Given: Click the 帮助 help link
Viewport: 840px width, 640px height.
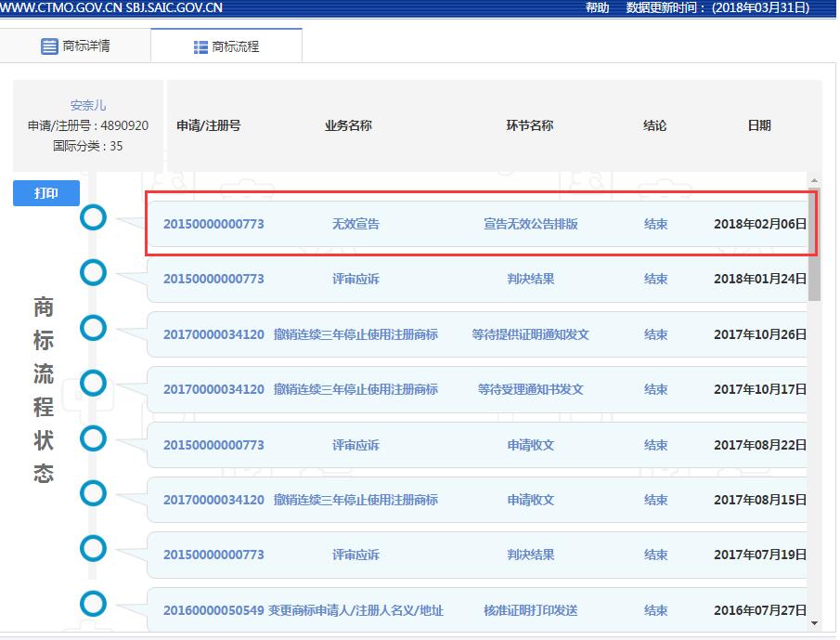Looking at the screenshot, I should tap(596, 7).
